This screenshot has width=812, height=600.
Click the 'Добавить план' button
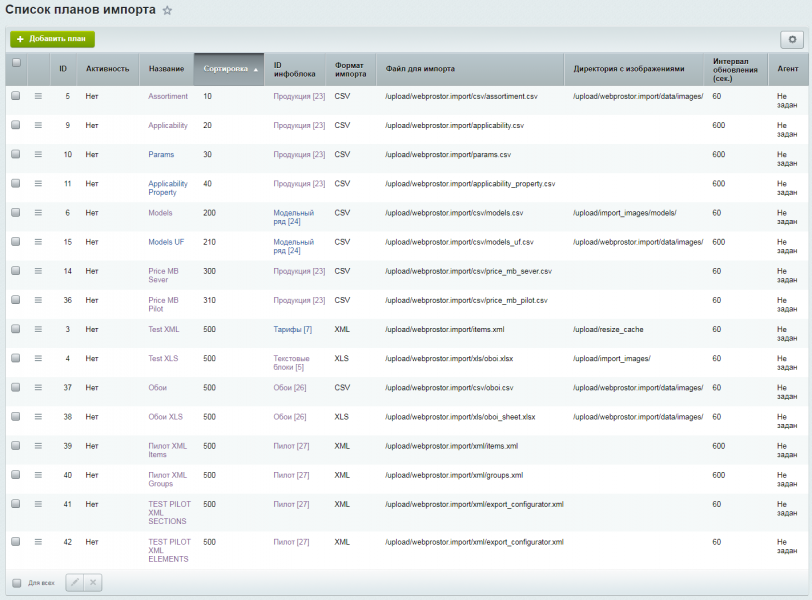(x=52, y=39)
